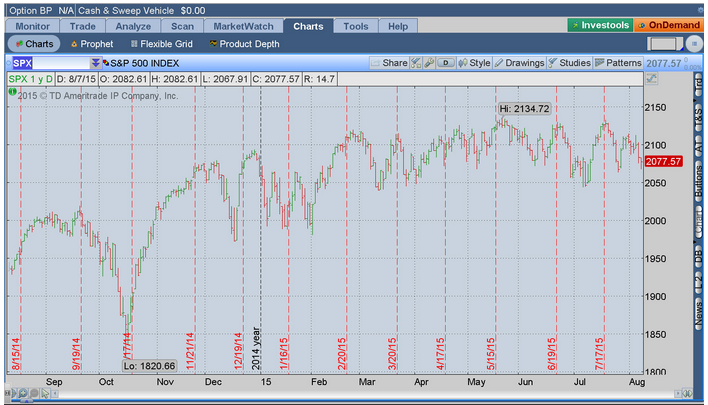The height and width of the screenshot is (405, 708).
Task: Expand the symbol selector dropdown arrow
Action: 95,63
